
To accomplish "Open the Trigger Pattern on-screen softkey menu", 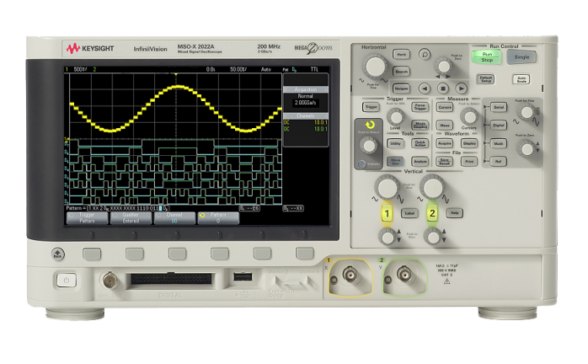I will click(87, 218).
